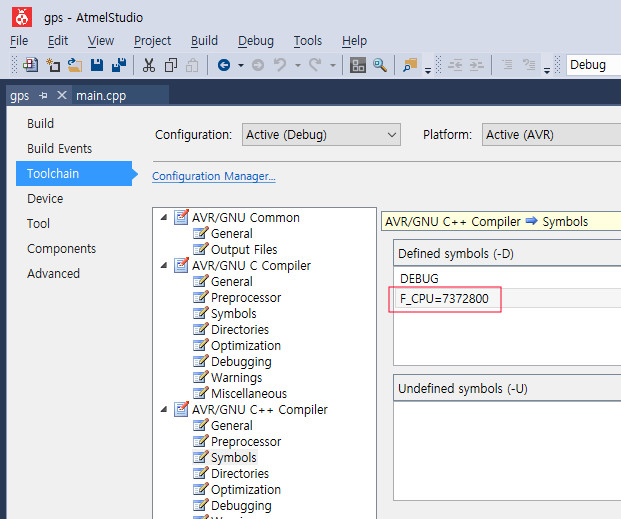Close the gps properties tab

(x=62, y=95)
